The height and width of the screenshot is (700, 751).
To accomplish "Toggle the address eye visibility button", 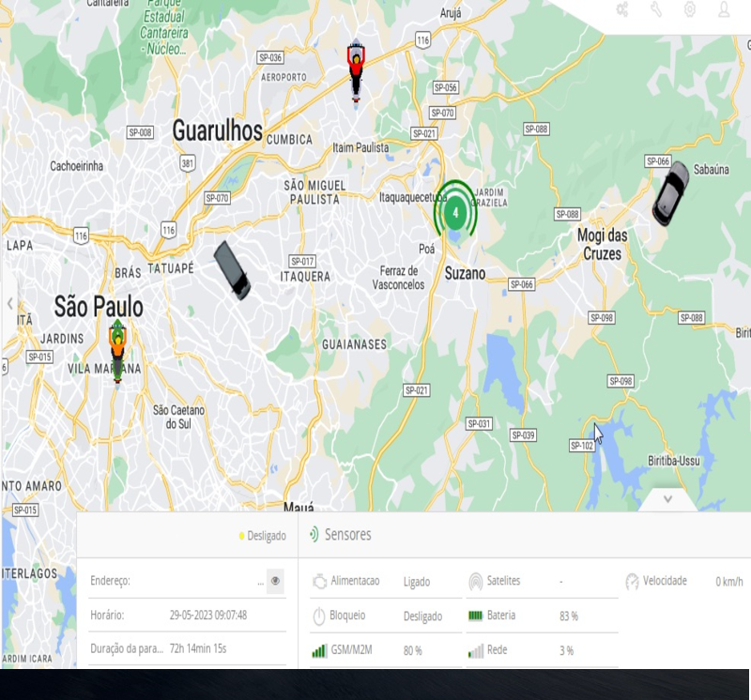I will [275, 582].
